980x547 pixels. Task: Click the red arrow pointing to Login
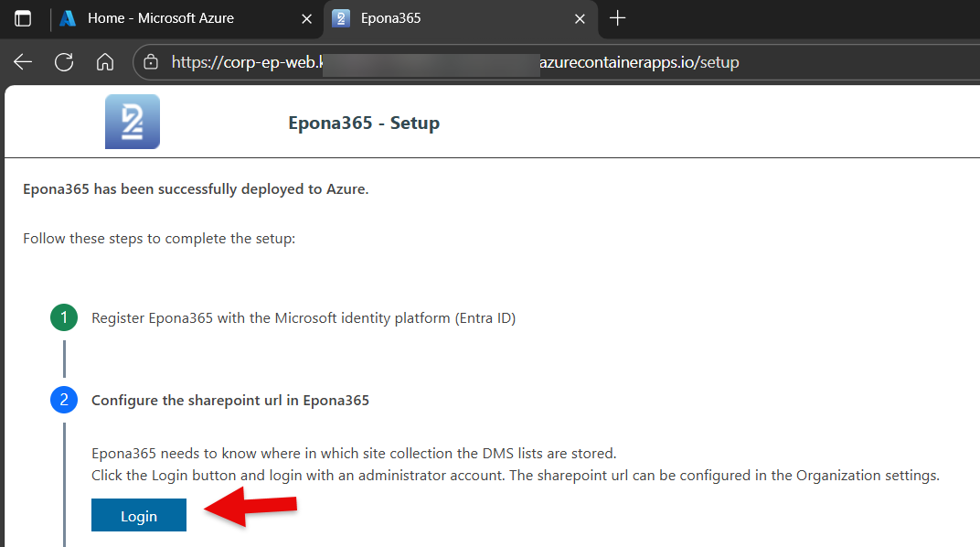[251, 509]
